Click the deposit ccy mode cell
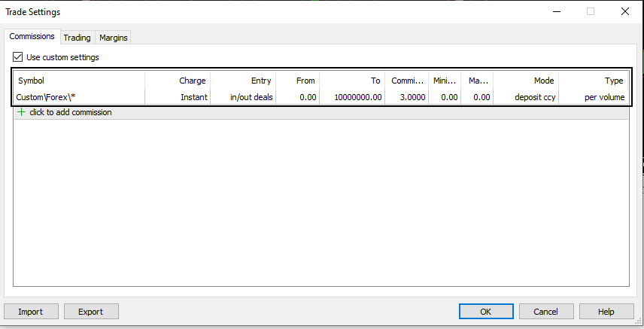Image resolution: width=644 pixels, height=329 pixels. [x=536, y=97]
